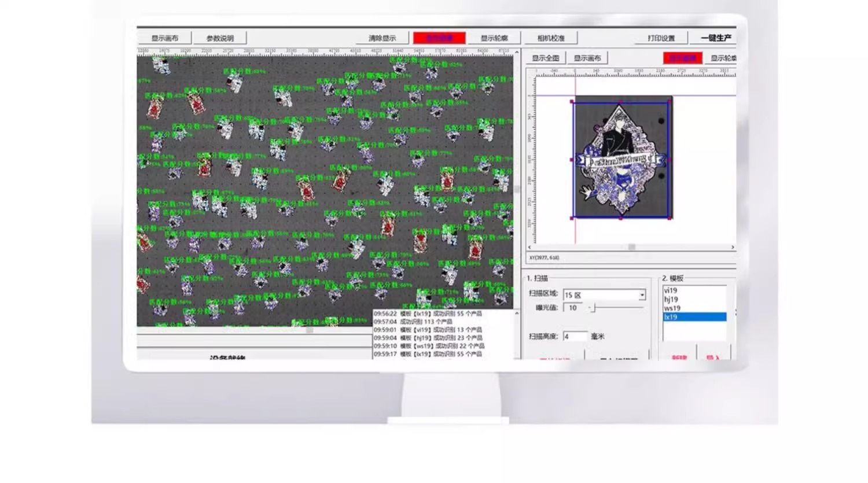
Task: Click the top-left 显示画布 button above the scan view
Action: point(165,38)
